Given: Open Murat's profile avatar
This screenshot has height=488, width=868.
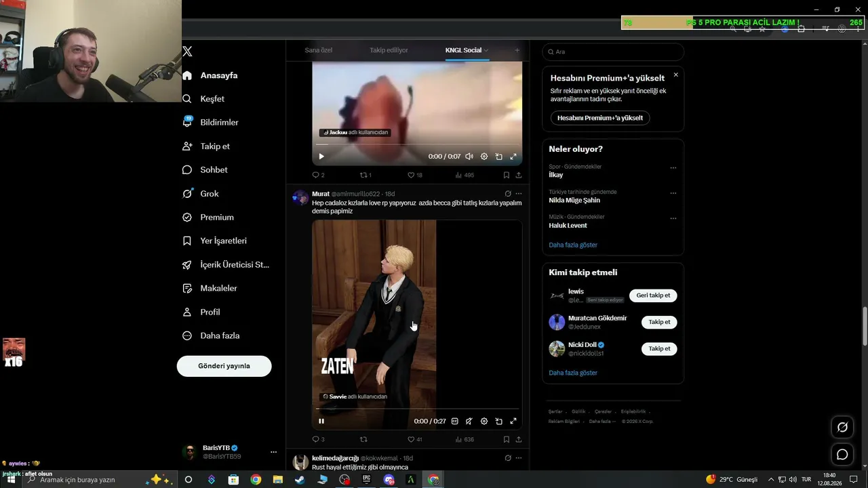Looking at the screenshot, I should (300, 197).
